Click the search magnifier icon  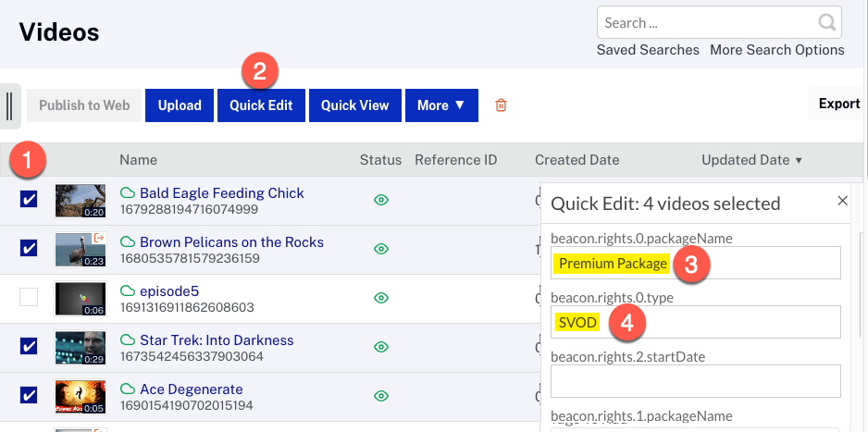click(x=827, y=23)
